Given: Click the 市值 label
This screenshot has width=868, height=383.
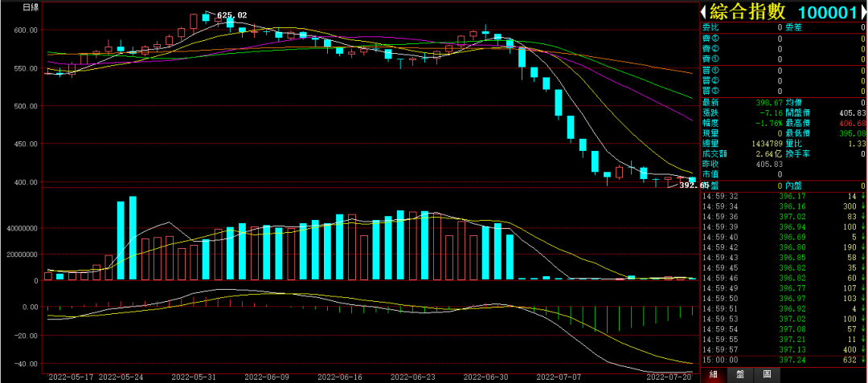Looking at the screenshot, I should (709, 174).
